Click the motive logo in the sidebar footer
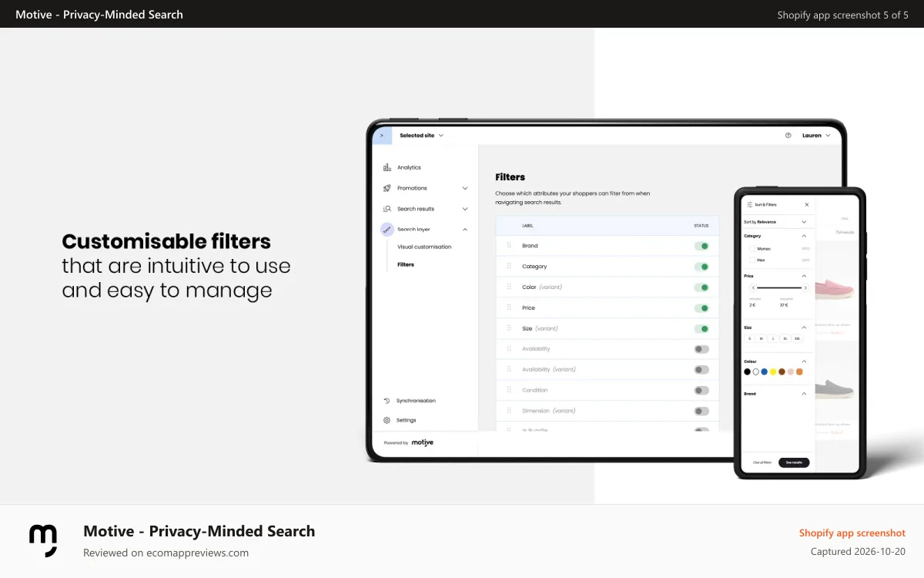 (x=422, y=442)
